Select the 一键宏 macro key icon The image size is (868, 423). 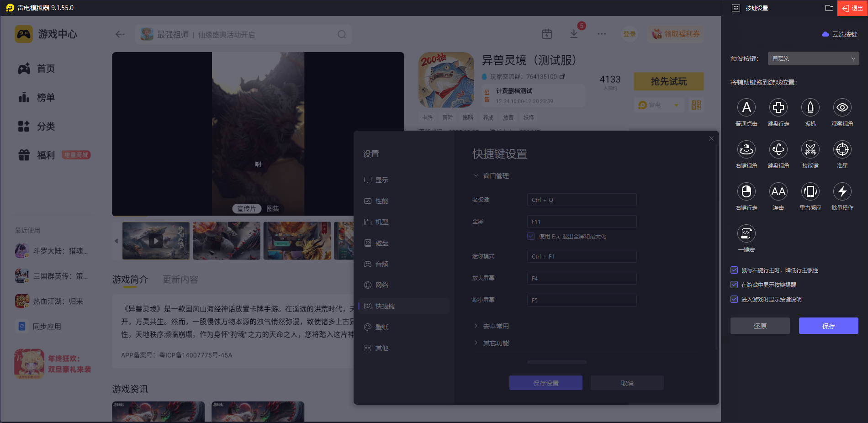point(746,233)
